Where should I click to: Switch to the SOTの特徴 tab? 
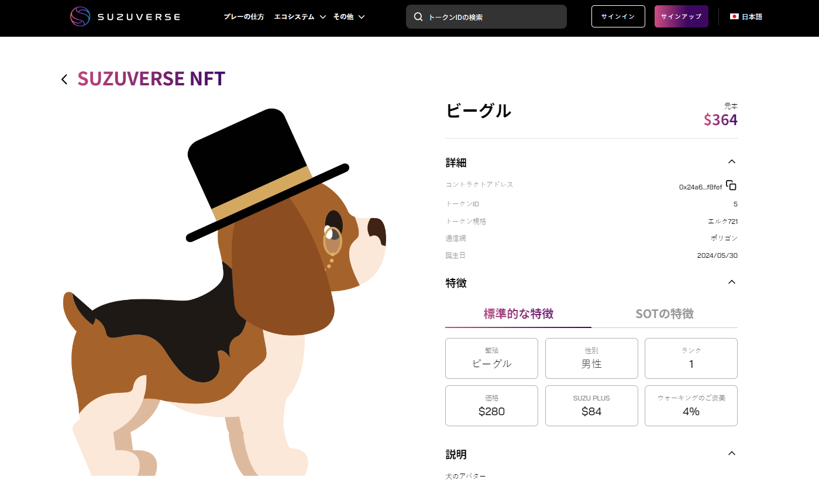[665, 314]
